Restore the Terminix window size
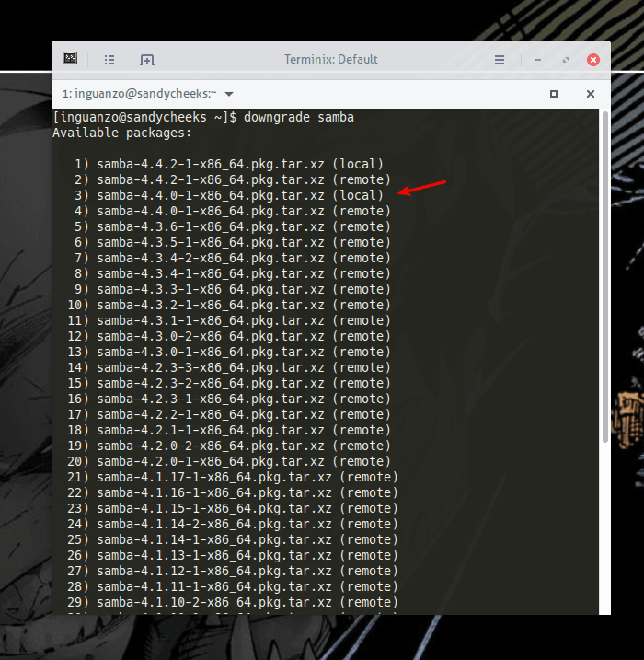The width and height of the screenshot is (644, 660). [x=566, y=60]
